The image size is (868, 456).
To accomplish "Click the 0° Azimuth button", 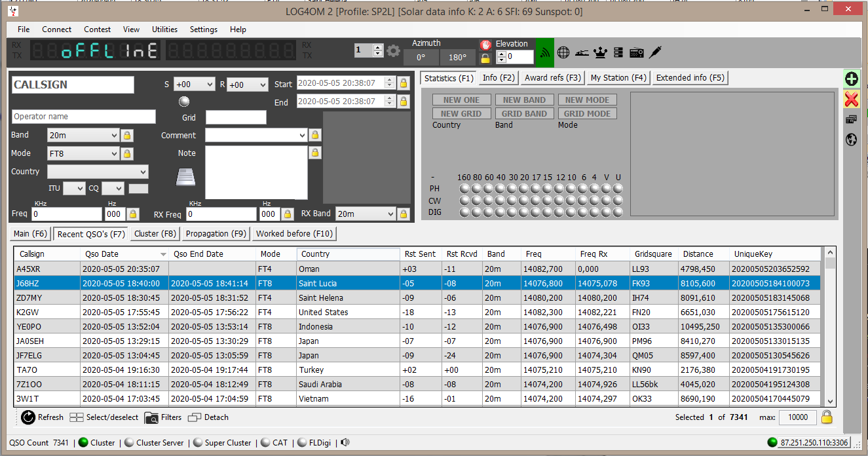I will [x=422, y=58].
